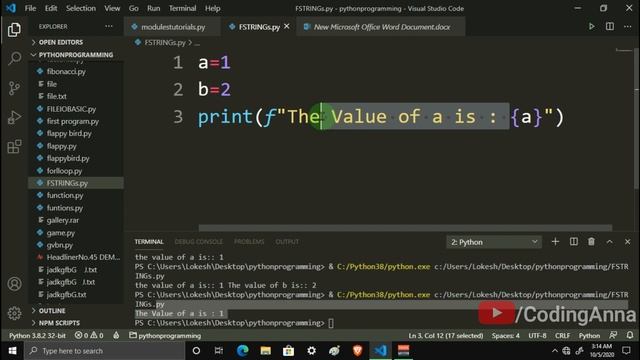The width and height of the screenshot is (640, 360).
Task: Run Python file with play button
Action: [591, 27]
